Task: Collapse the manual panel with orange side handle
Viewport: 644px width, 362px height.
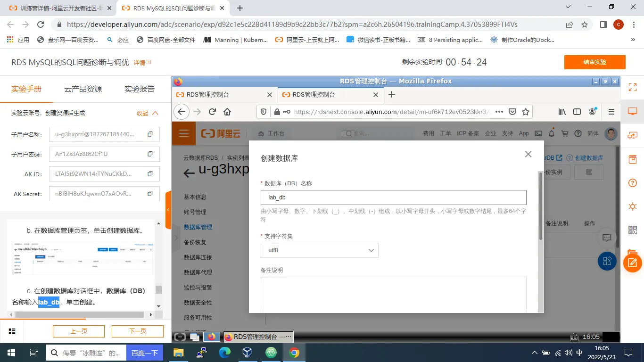Action: pyautogui.click(x=168, y=210)
